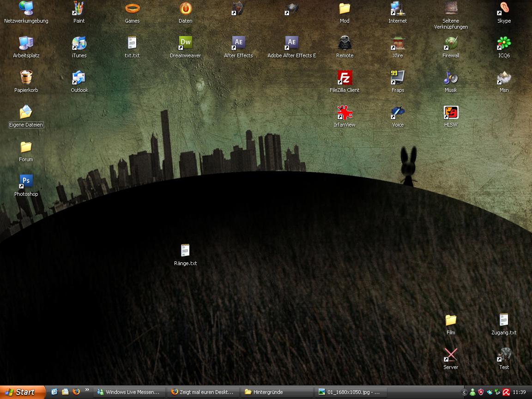This screenshot has height=399, width=532.
Task: Click the taskbar clock showing 11:39
Action: (520, 392)
